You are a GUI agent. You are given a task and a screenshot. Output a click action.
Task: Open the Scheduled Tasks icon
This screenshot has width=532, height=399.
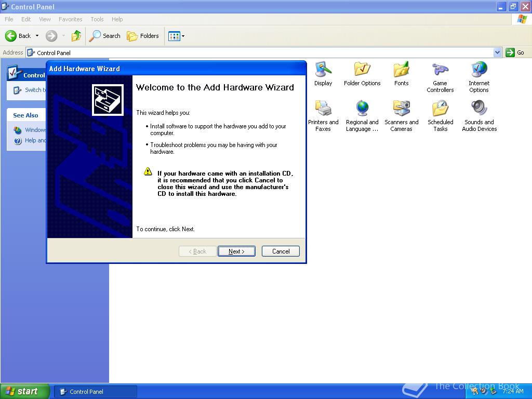coord(441,116)
